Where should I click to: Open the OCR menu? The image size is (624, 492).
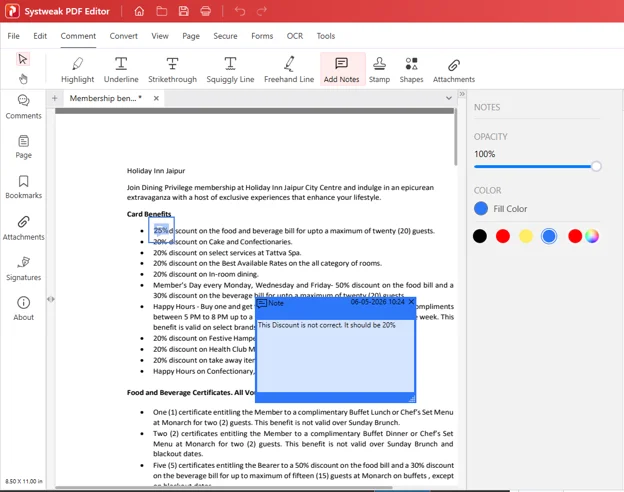click(x=295, y=36)
